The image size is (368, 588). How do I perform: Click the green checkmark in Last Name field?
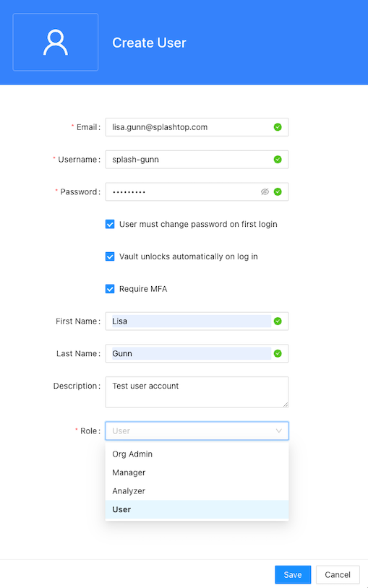278,353
